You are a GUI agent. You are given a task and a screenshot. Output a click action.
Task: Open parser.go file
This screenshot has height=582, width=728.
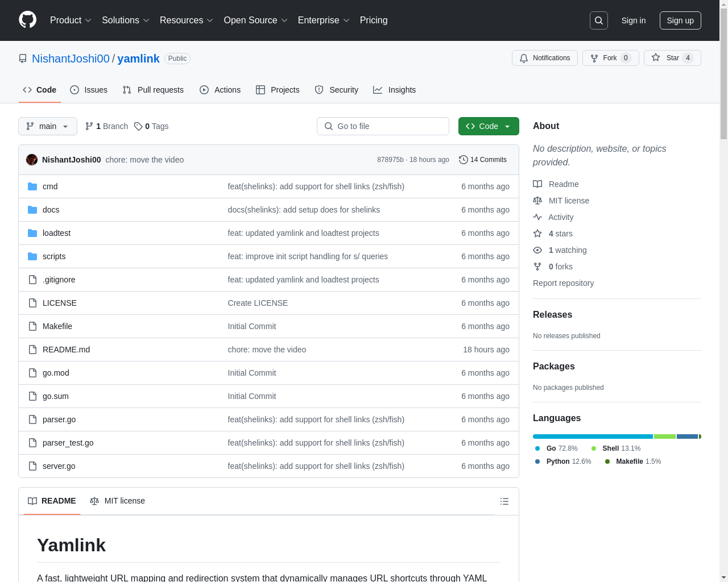pyautogui.click(x=59, y=419)
